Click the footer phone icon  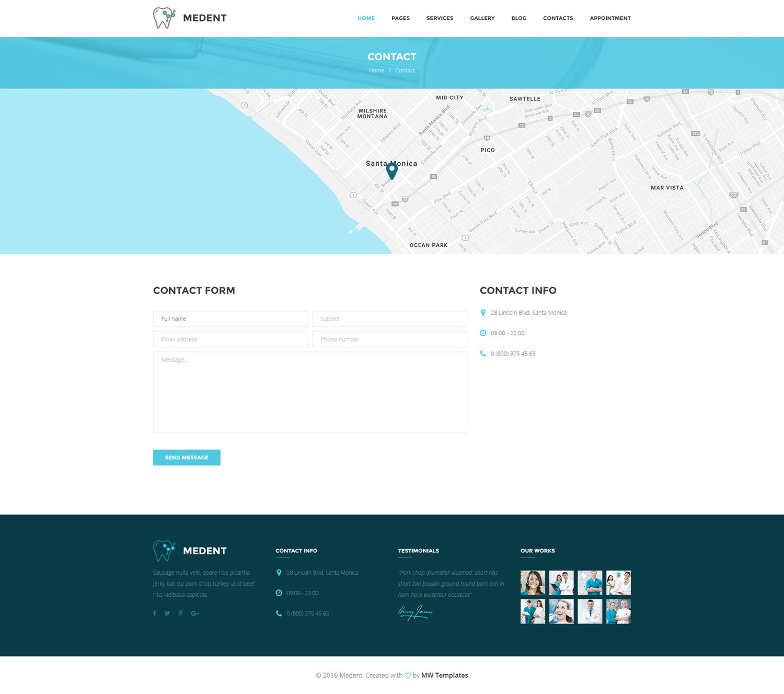point(279,613)
